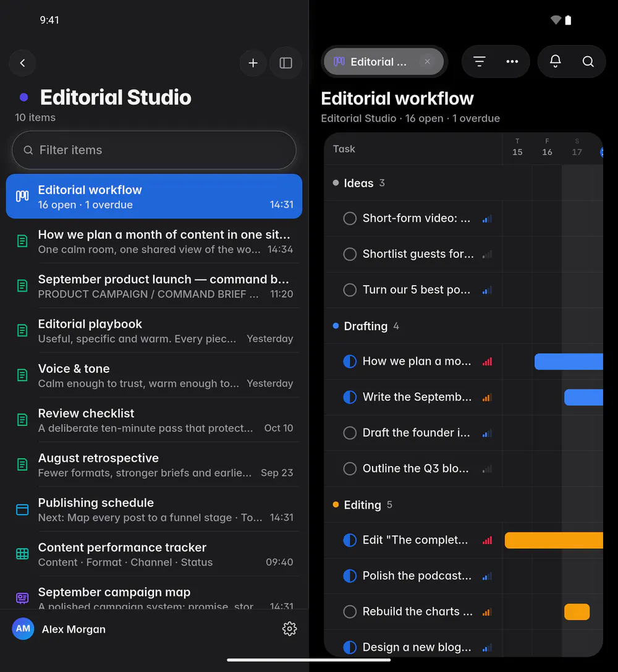Screen dimensions: 618x672
Task: Open September product launch command brief
Action: coord(154,286)
